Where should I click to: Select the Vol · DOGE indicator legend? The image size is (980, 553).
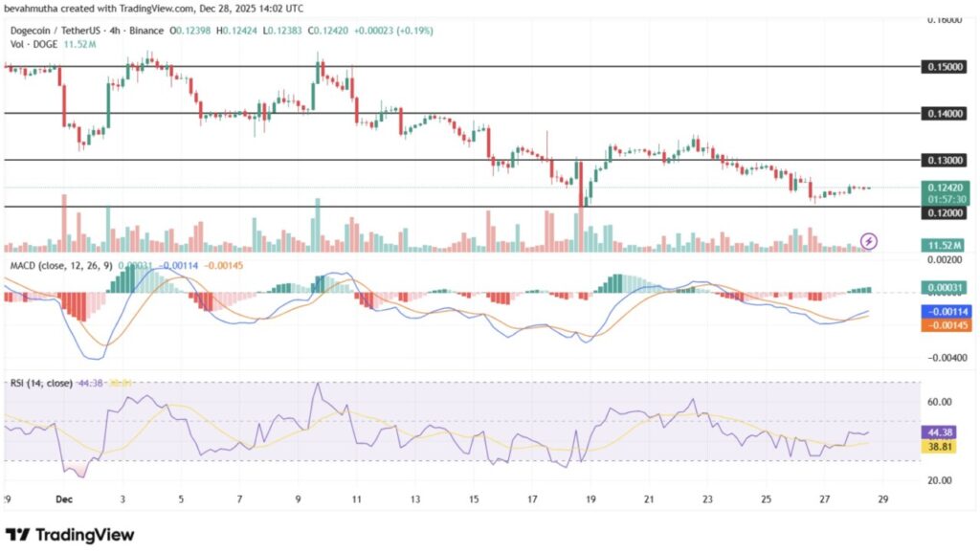click(x=33, y=44)
